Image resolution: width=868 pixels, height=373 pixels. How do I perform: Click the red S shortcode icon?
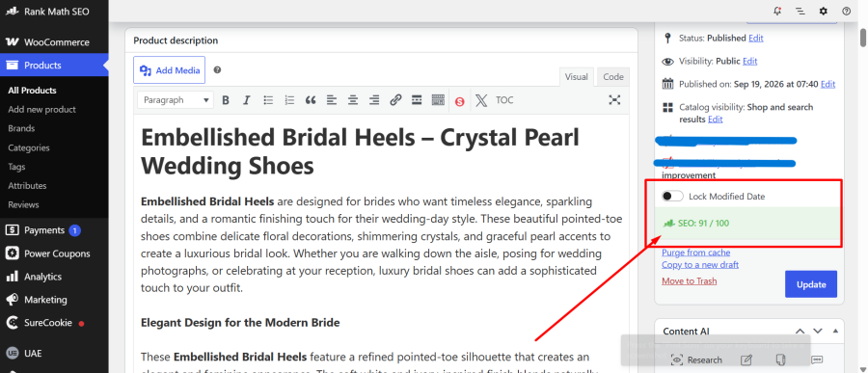point(459,101)
